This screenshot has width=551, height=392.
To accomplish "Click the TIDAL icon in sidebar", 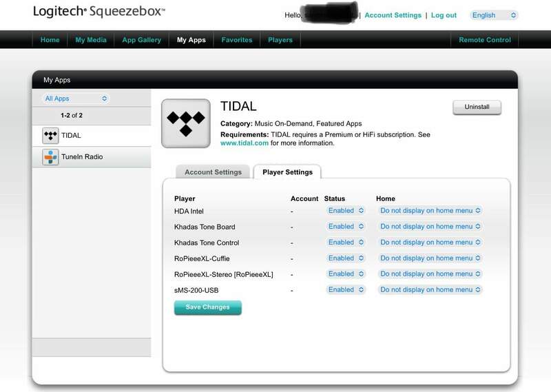I will (50, 136).
